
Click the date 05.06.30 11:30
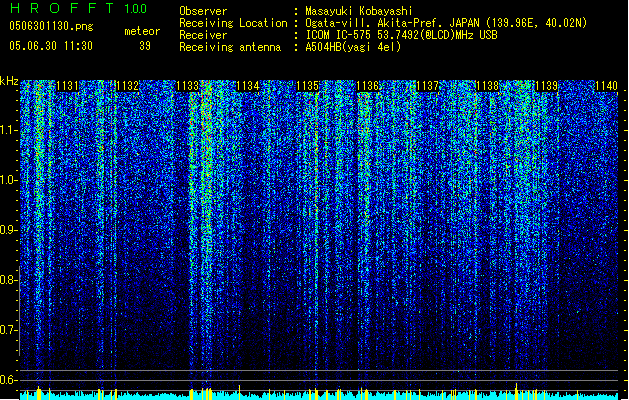(x=51, y=46)
